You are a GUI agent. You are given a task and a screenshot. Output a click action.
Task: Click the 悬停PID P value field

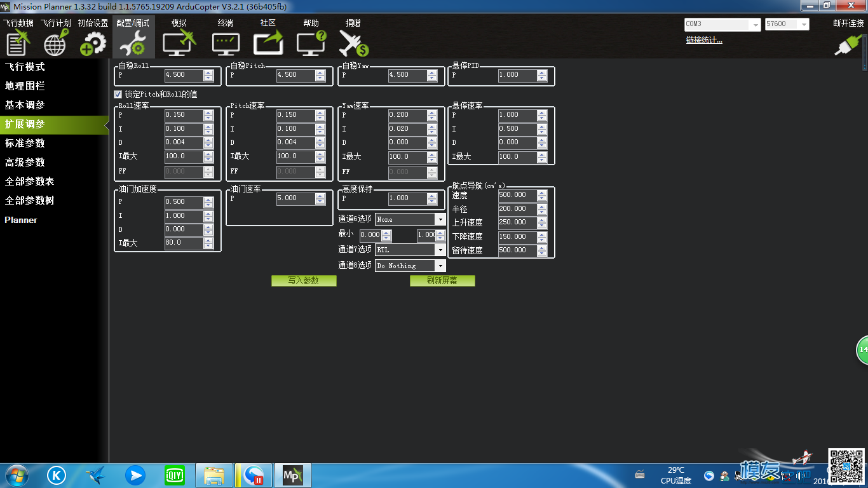[x=517, y=75]
